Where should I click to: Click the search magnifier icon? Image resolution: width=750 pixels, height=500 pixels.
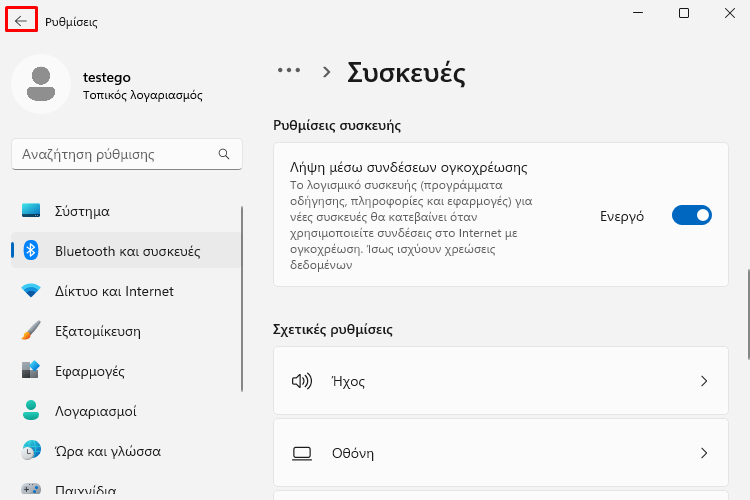point(224,154)
